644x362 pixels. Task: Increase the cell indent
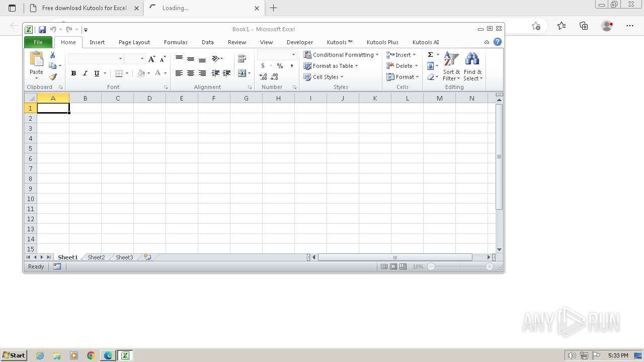227,73
